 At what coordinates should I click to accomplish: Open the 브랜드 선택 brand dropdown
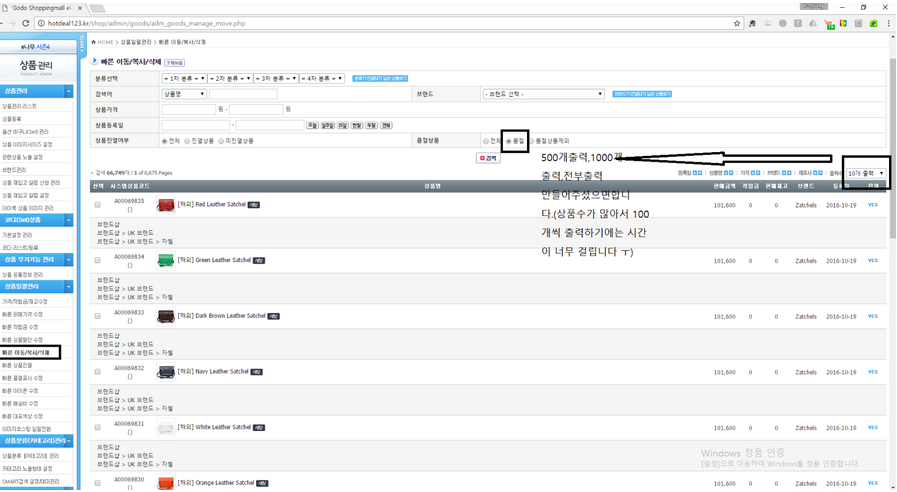543,94
